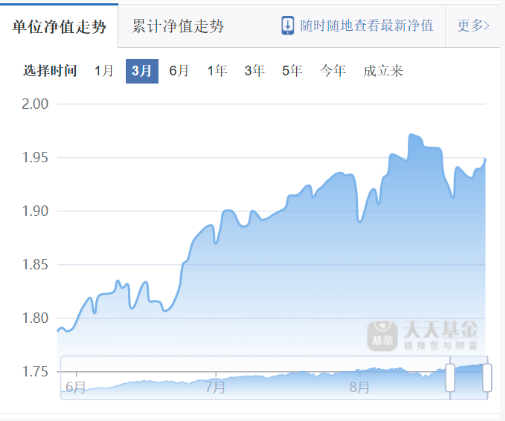Image resolution: width=505 pixels, height=421 pixels.
Task: Click the 1.80 y-axis value
Action: point(35,318)
